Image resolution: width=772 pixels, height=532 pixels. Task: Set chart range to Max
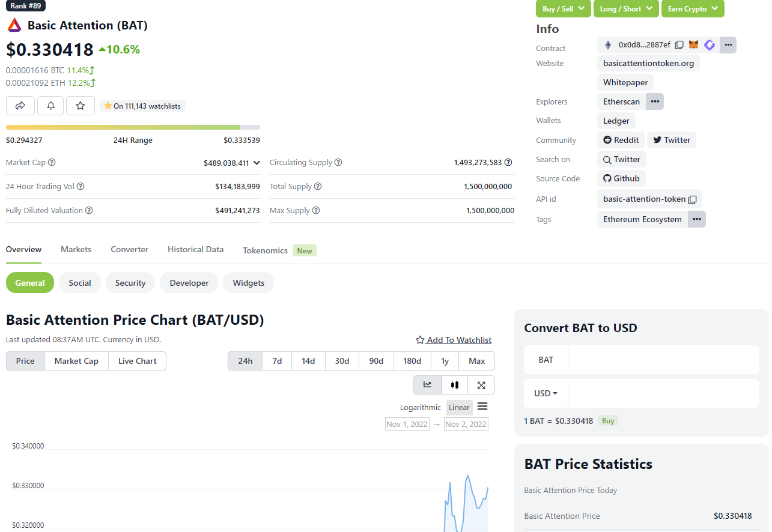[x=477, y=361]
